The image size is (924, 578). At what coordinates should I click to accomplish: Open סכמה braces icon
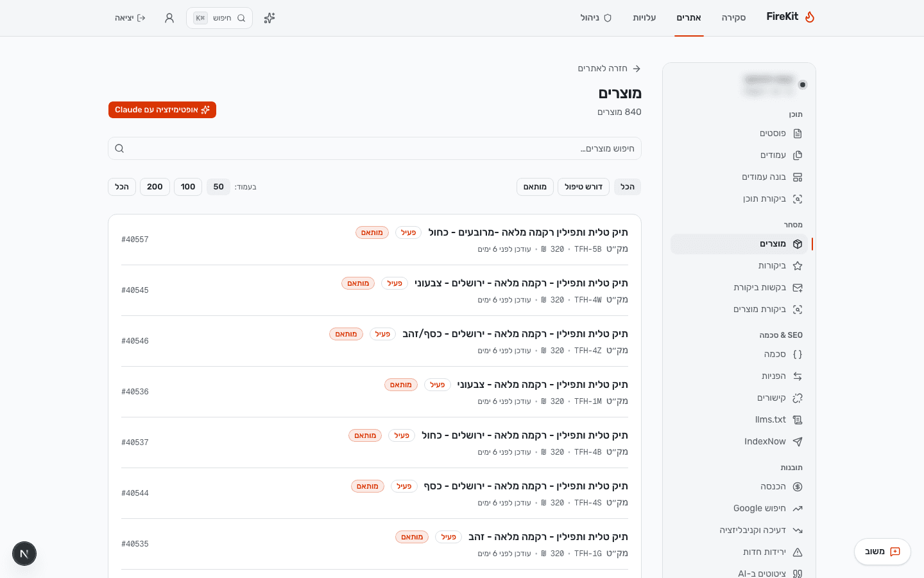(798, 355)
